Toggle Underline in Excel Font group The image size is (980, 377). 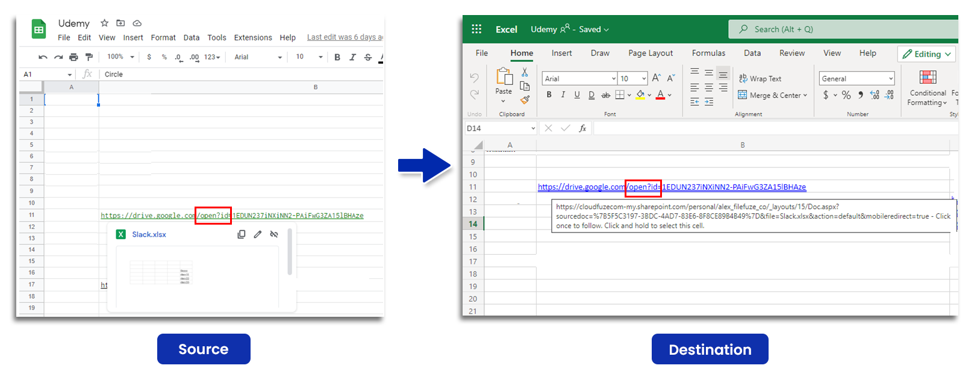(577, 95)
